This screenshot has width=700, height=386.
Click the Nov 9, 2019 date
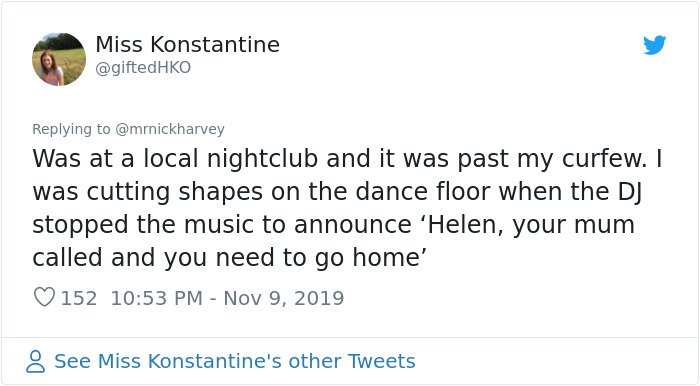pyautogui.click(x=283, y=298)
